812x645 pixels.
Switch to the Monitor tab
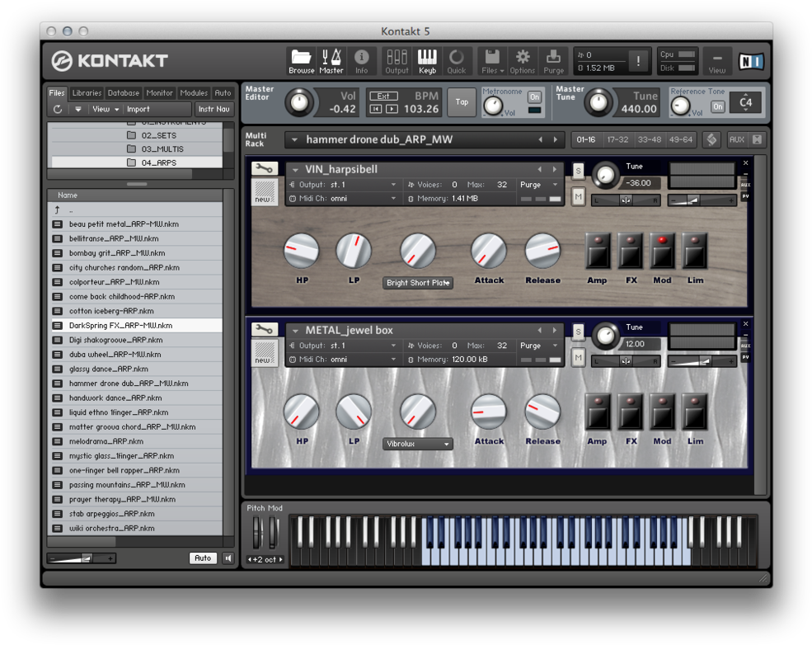pyautogui.click(x=159, y=92)
